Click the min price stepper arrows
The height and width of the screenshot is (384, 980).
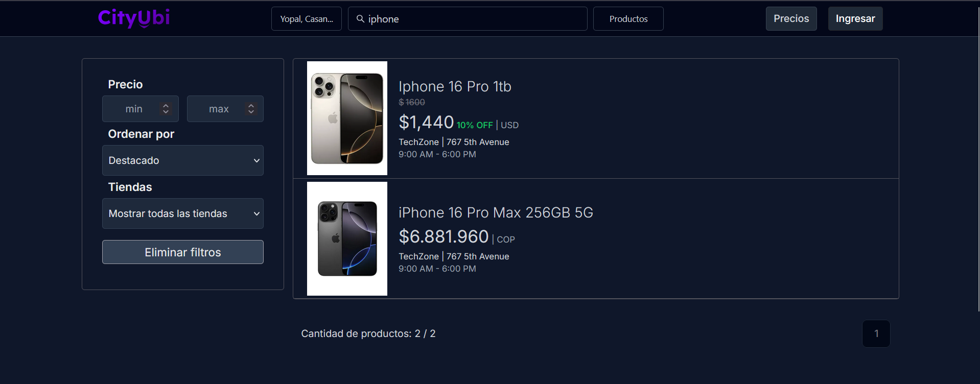point(166,109)
